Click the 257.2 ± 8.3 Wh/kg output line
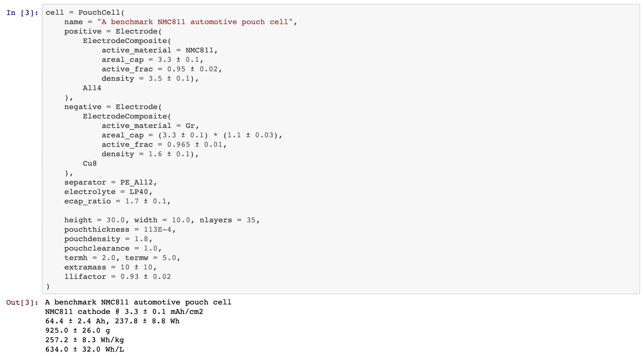This screenshot has height=358, width=644. pos(85,340)
